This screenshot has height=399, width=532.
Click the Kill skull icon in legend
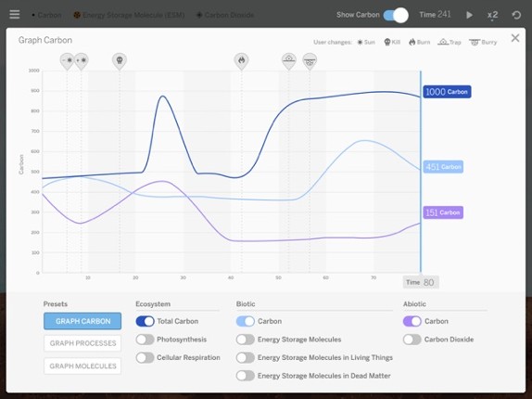click(387, 42)
